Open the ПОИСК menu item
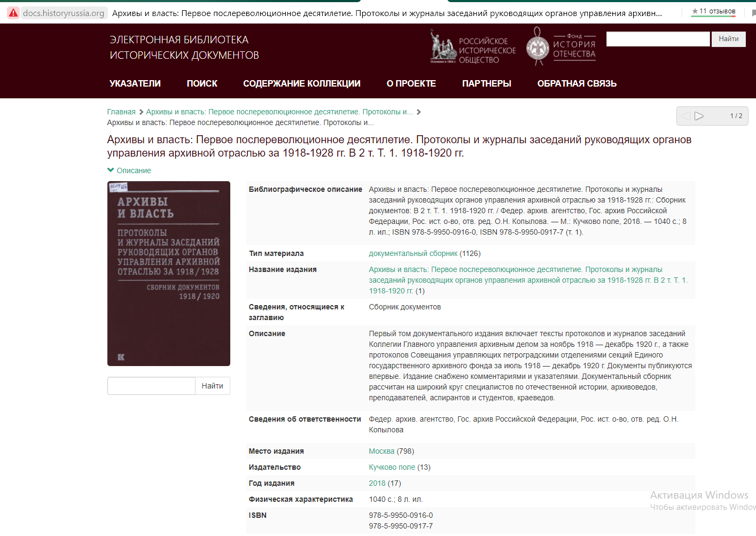 202,83
